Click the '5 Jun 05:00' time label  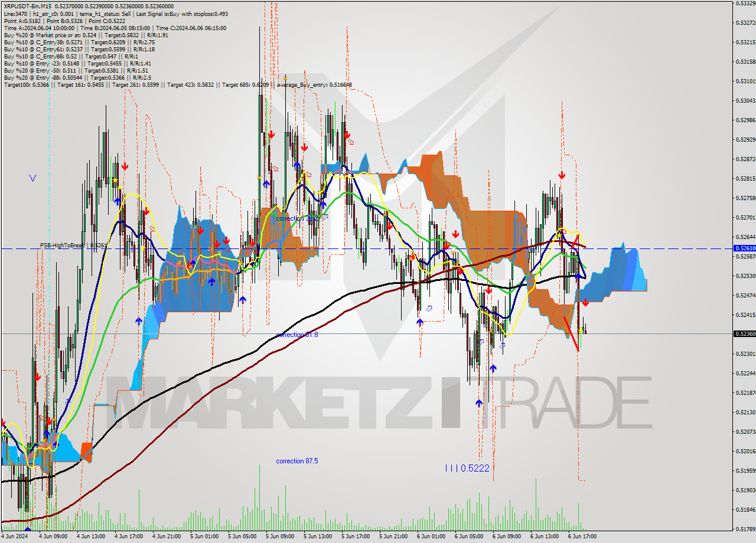(x=241, y=537)
